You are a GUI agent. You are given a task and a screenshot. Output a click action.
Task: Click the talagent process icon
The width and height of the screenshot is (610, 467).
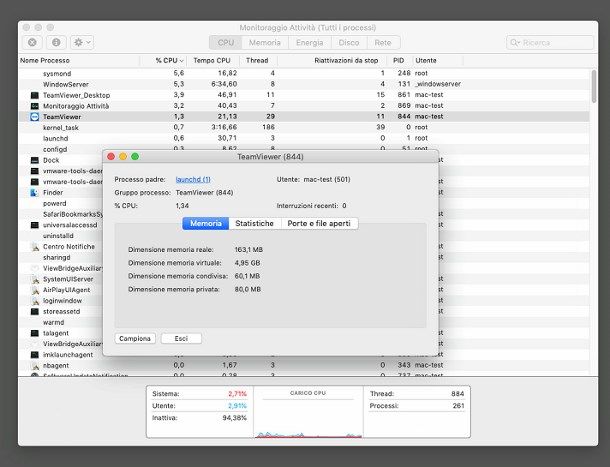point(35,333)
